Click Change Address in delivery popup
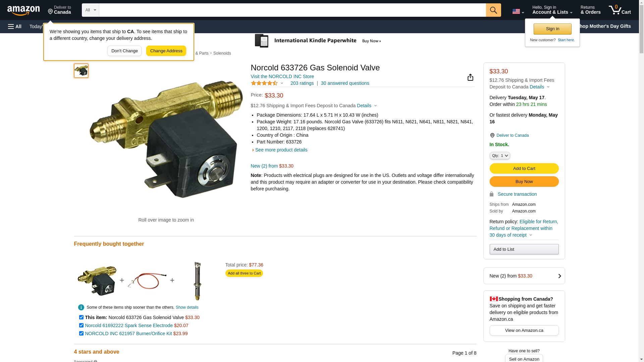This screenshot has height=362, width=644. point(166,51)
